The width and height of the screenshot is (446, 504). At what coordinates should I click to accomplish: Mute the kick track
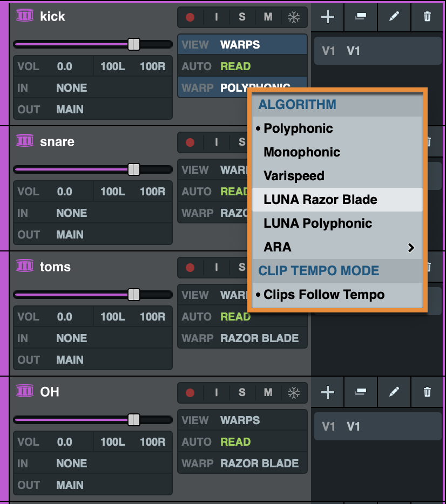click(x=268, y=17)
